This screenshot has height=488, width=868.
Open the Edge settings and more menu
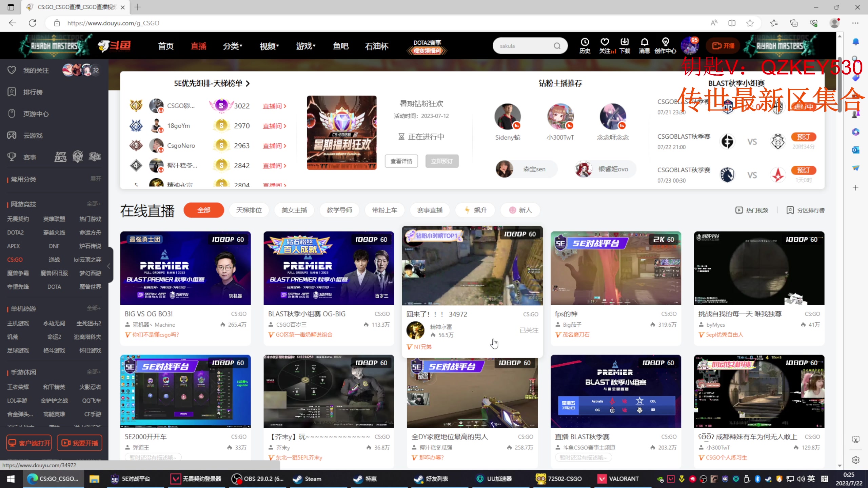855,23
